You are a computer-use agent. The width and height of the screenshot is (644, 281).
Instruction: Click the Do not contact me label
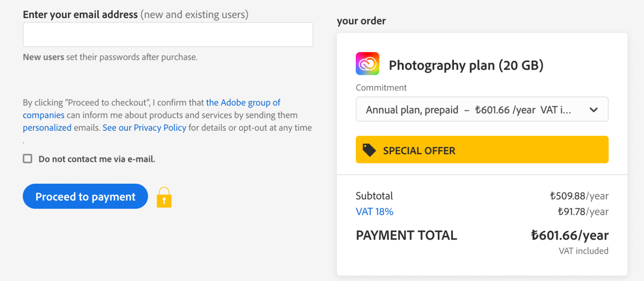[97, 159]
